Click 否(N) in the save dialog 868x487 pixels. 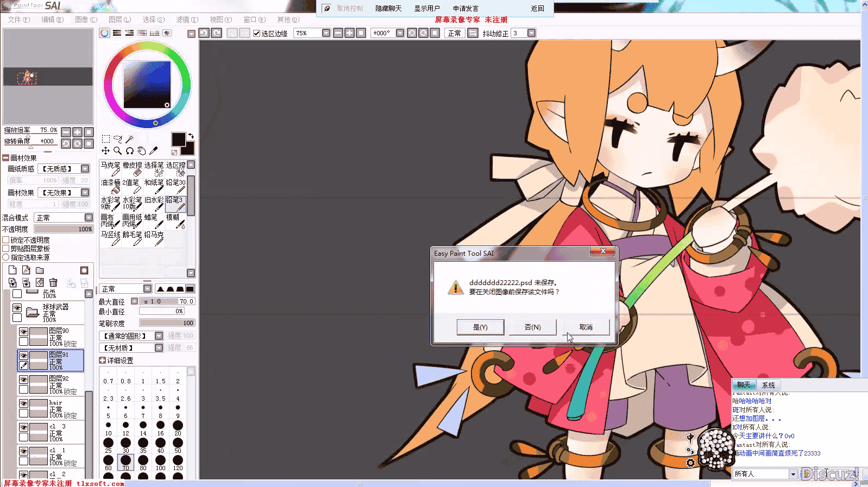(x=532, y=327)
